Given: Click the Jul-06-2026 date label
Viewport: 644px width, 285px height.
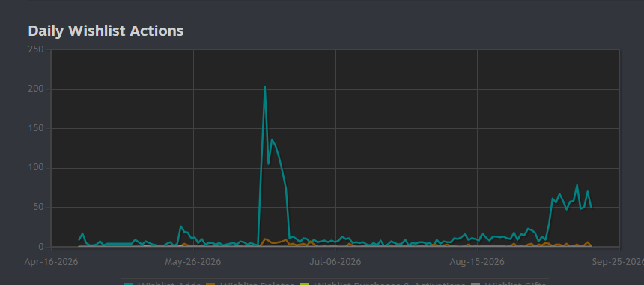Looking at the screenshot, I should 335,261.
